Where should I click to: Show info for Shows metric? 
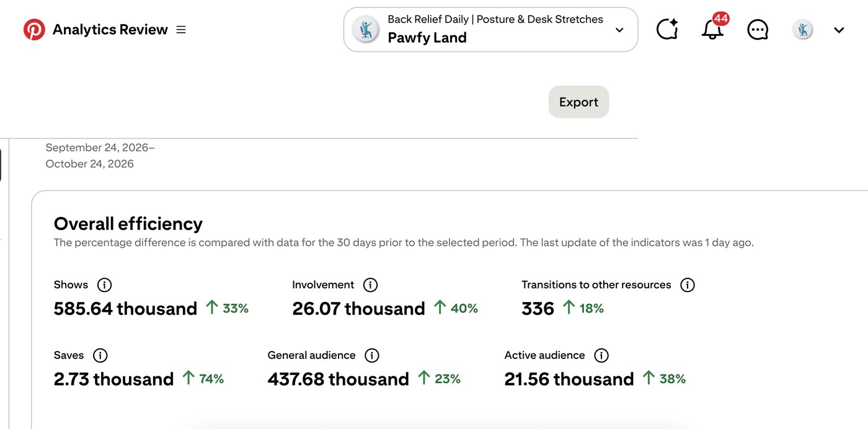tap(105, 285)
